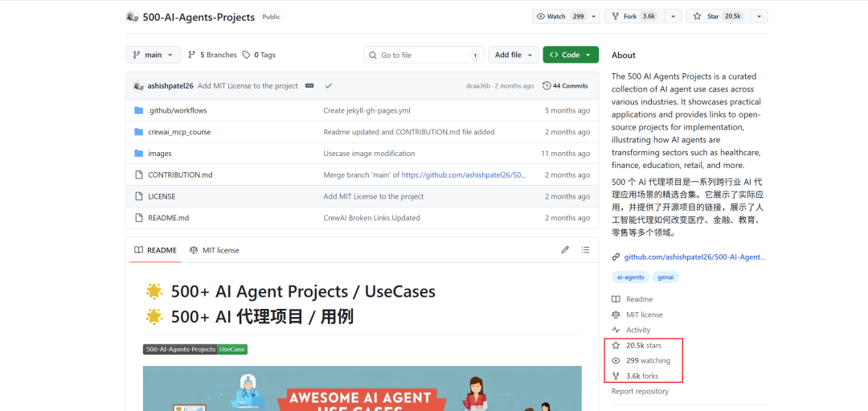The height and width of the screenshot is (411, 868).
Task: Open the github.com/ashishpatel26 About website link
Action: [x=694, y=257]
